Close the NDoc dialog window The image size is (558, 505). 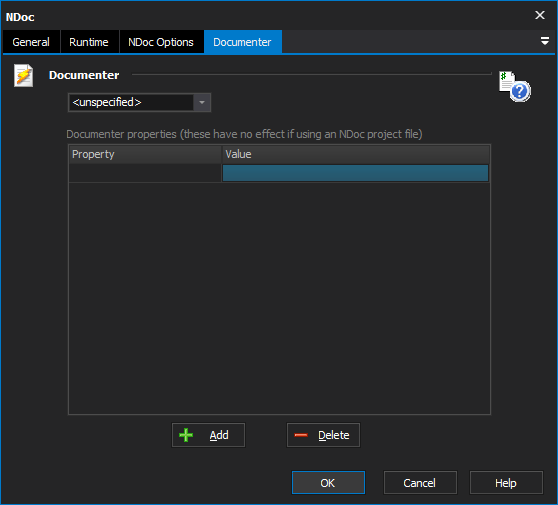click(x=540, y=15)
